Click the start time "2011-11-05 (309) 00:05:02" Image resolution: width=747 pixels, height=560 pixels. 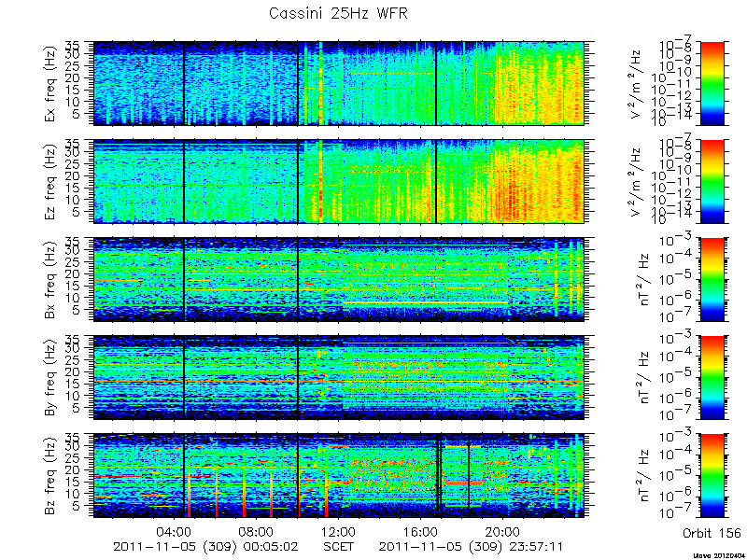pyautogui.click(x=205, y=547)
